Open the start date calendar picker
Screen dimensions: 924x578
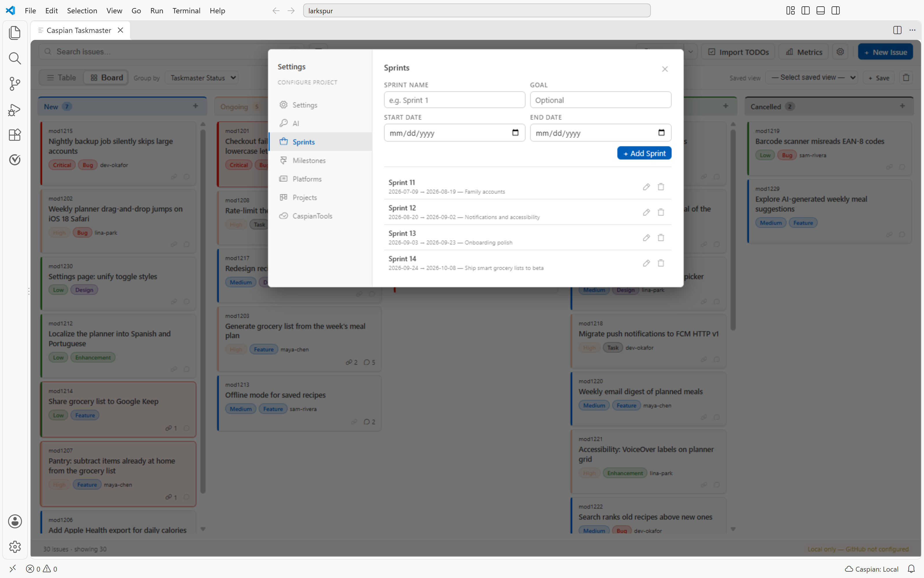[x=515, y=133]
